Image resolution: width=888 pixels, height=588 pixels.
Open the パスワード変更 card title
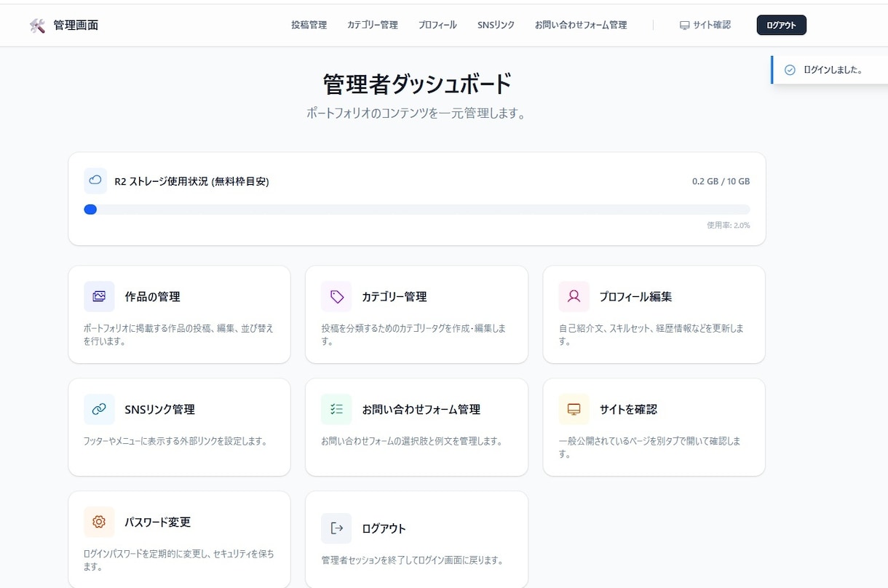coord(157,523)
